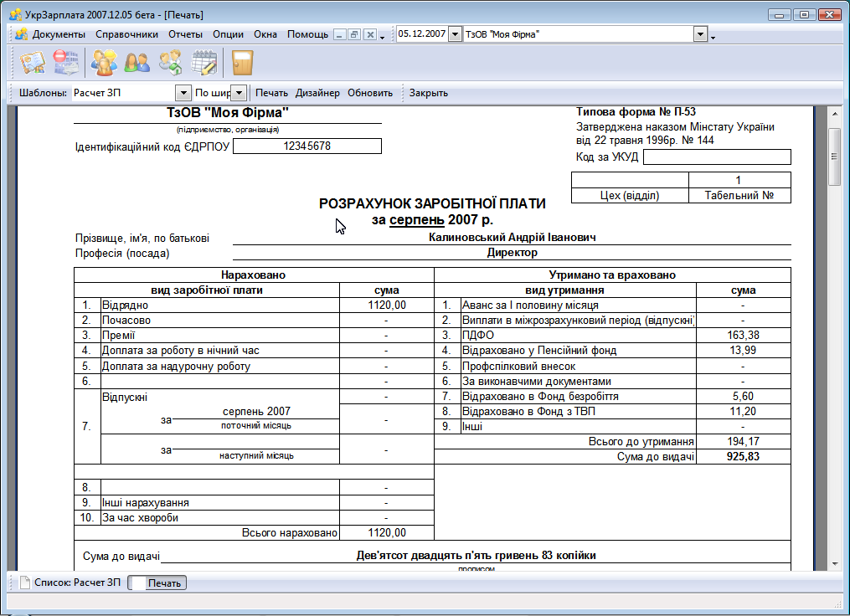850x616 pixels.
Task: Click Закрыть to close print preview
Action: pyautogui.click(x=429, y=93)
